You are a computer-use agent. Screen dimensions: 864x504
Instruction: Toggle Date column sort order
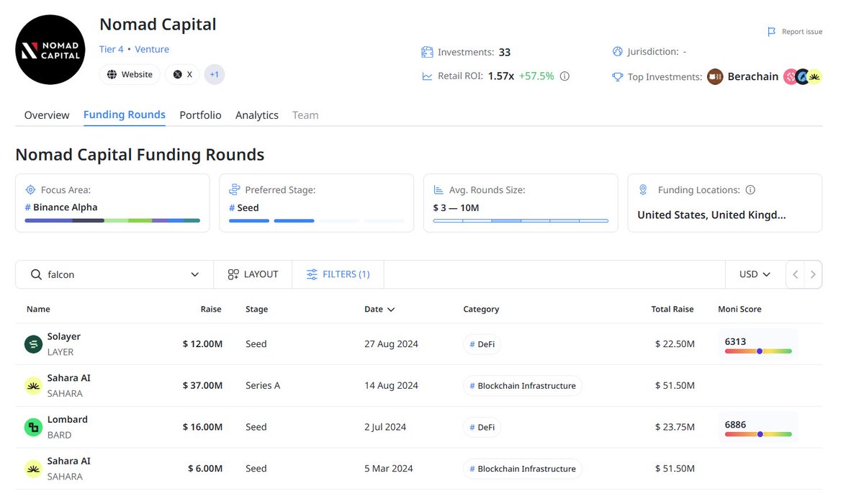coord(379,309)
